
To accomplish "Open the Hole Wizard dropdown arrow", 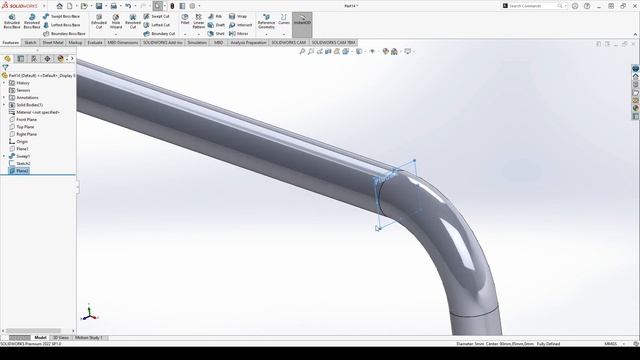I will coord(116,34).
